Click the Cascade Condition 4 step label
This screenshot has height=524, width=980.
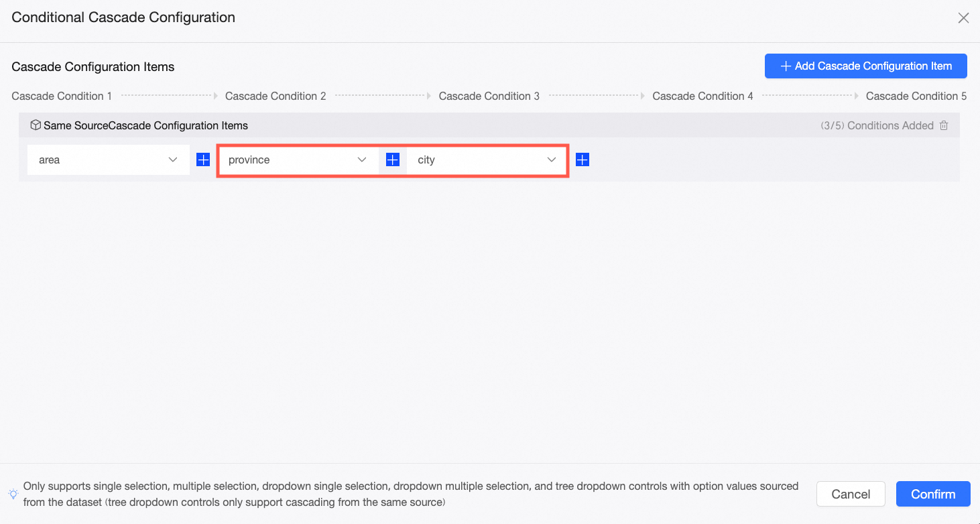(702, 96)
